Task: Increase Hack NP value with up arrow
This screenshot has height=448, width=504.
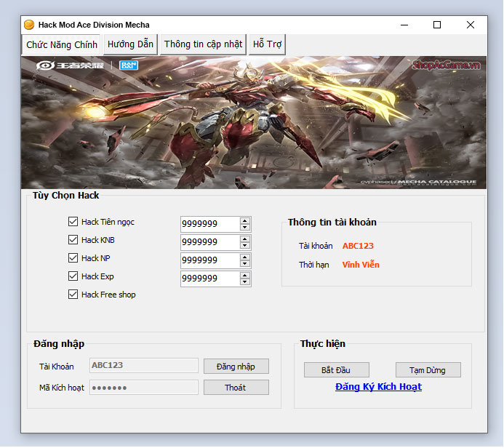Action: 245,257
